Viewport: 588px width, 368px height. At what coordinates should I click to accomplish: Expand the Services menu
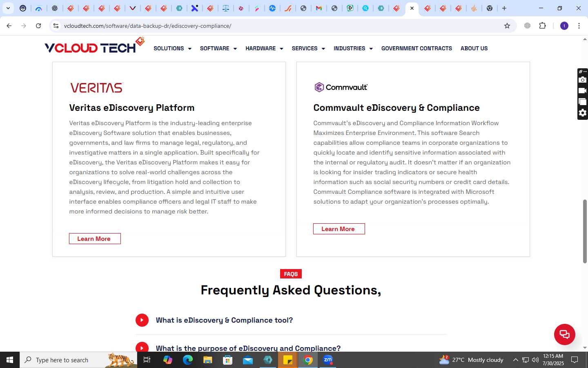pyautogui.click(x=308, y=48)
